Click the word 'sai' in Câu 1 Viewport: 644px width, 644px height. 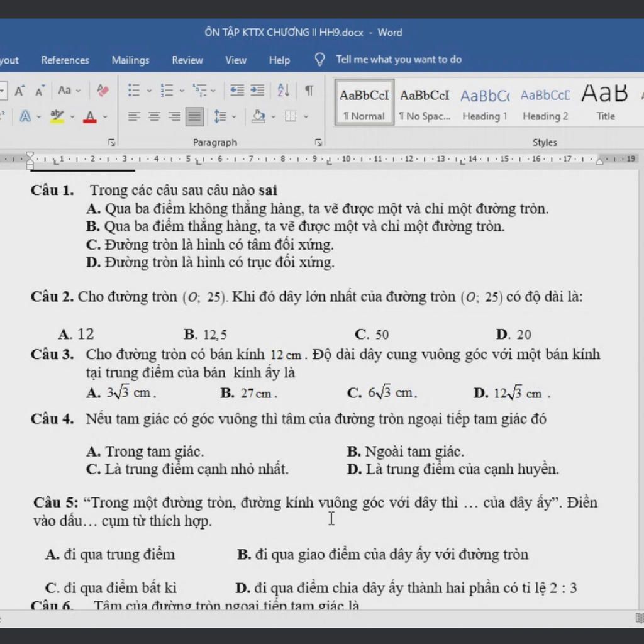point(268,191)
